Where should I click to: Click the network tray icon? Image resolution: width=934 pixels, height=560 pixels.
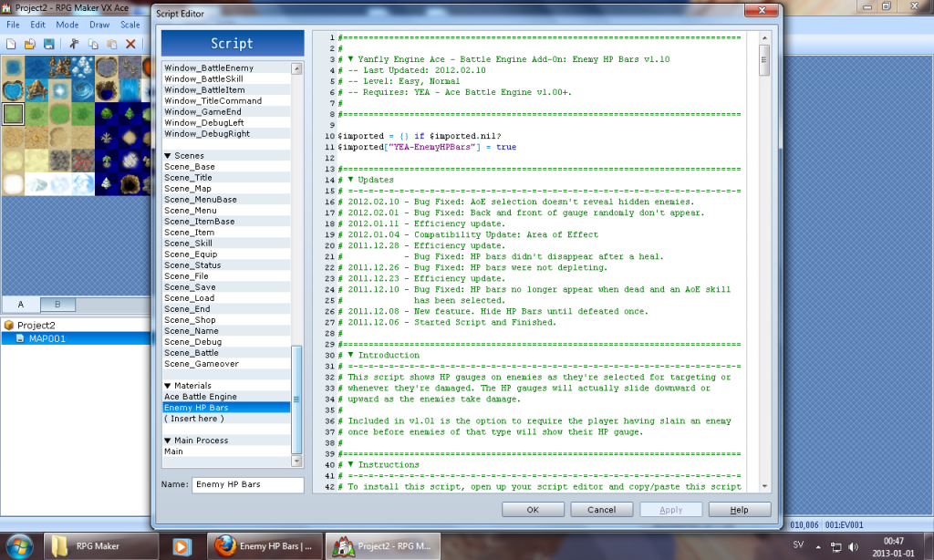835,546
